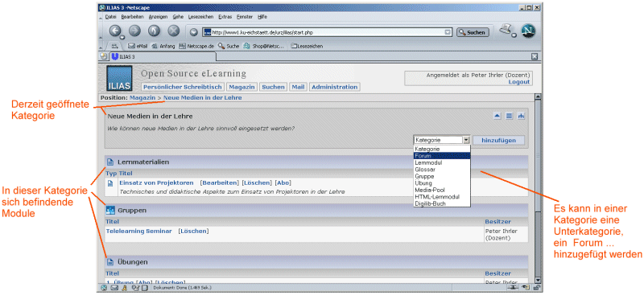Open the Suche bookmark with magnifier icon
Screen dimensions: 644x295
[x=229, y=47]
